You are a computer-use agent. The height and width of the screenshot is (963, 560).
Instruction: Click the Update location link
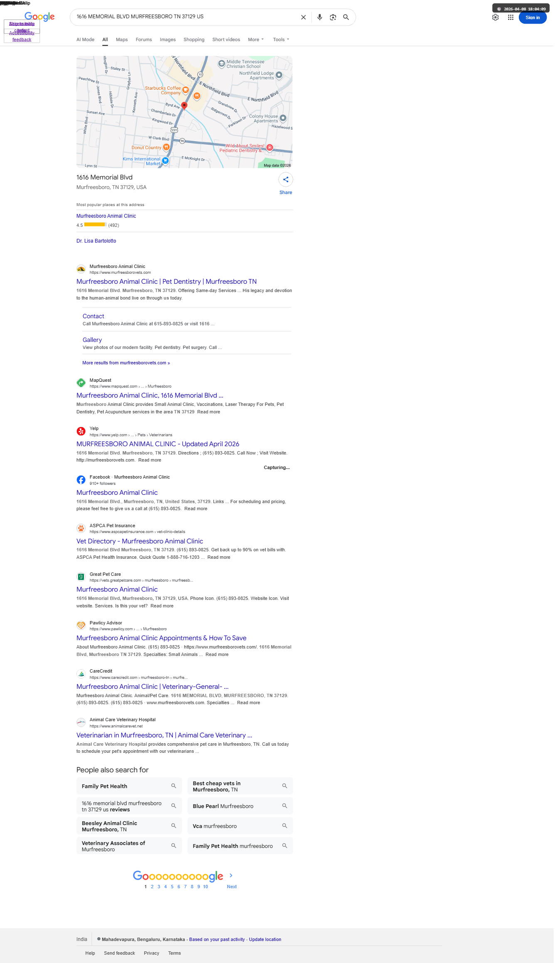point(265,939)
